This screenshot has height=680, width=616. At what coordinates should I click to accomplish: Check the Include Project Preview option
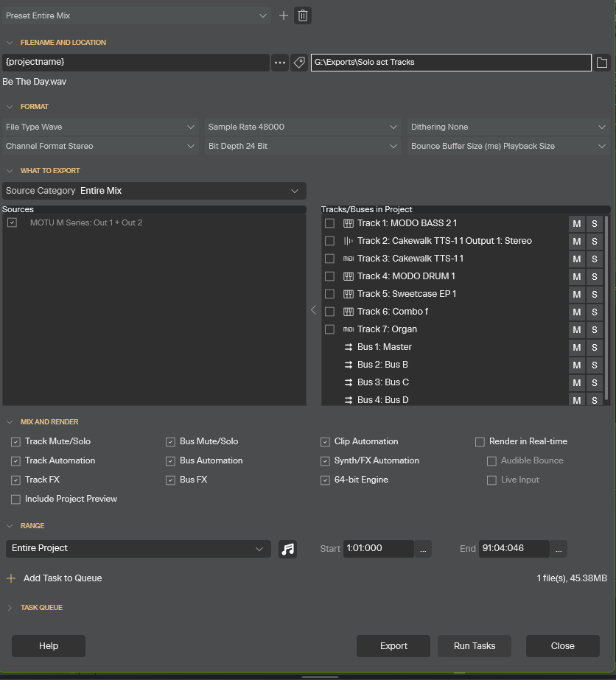[x=15, y=499]
